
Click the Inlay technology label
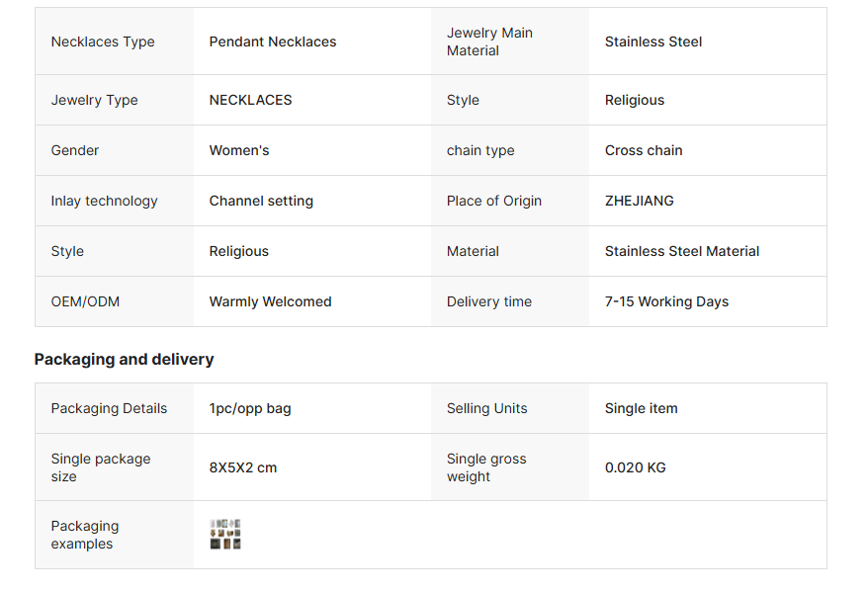tap(104, 201)
